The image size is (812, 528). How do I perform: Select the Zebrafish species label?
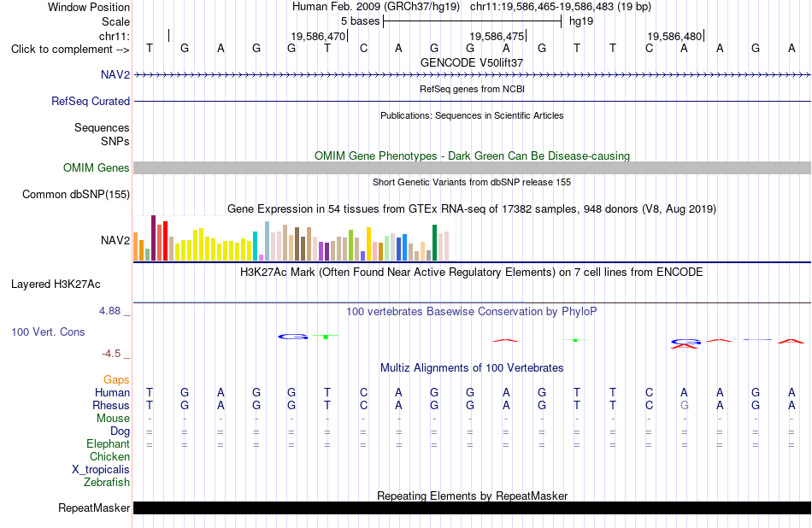tap(107, 482)
